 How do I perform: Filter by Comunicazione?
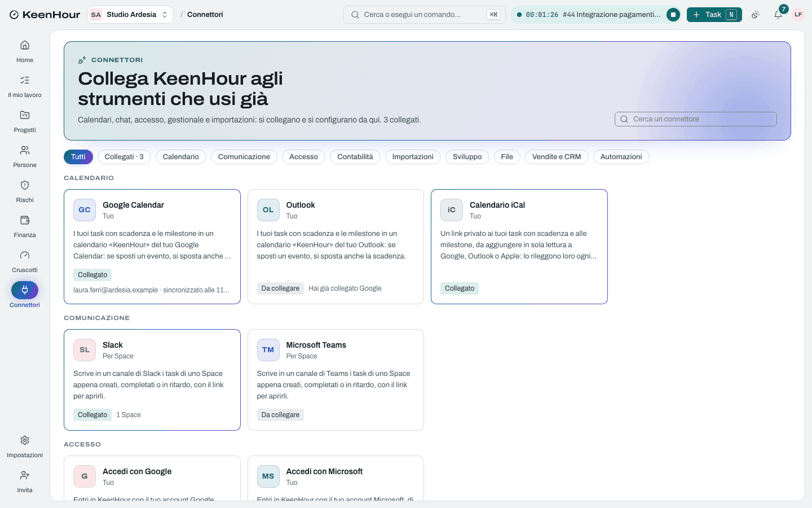pos(244,157)
